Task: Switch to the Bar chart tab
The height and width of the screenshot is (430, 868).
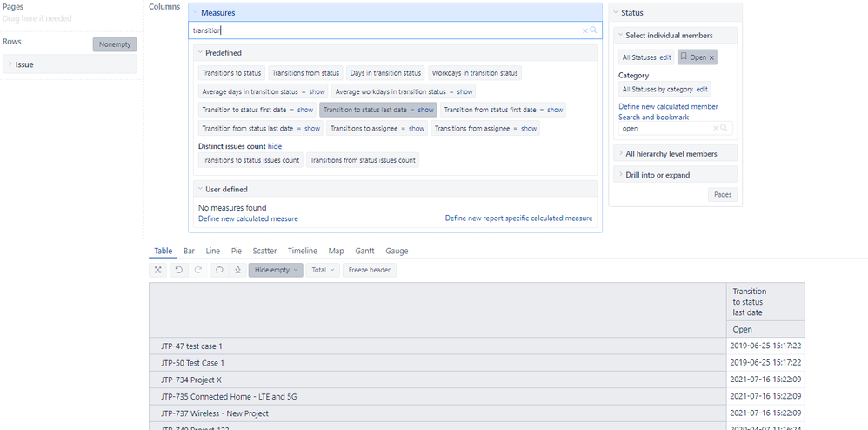Action: 189,251
